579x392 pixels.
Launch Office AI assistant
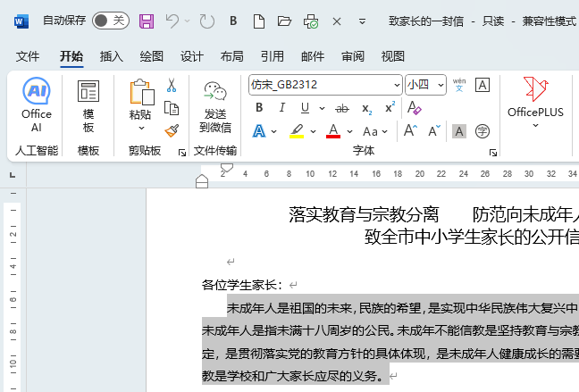36,104
